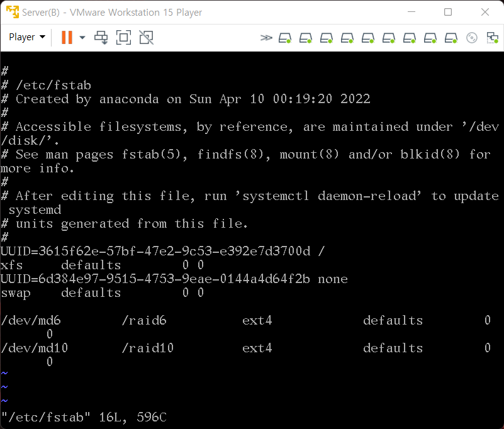This screenshot has width=504, height=429.
Task: Click the UUID=6d384e97 swap entry
Action: pos(174,279)
